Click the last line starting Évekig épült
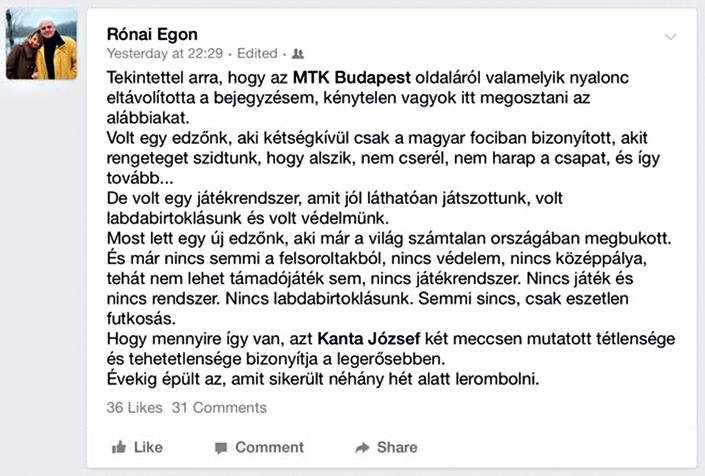Viewport: 705px width, 476px height. (x=323, y=379)
